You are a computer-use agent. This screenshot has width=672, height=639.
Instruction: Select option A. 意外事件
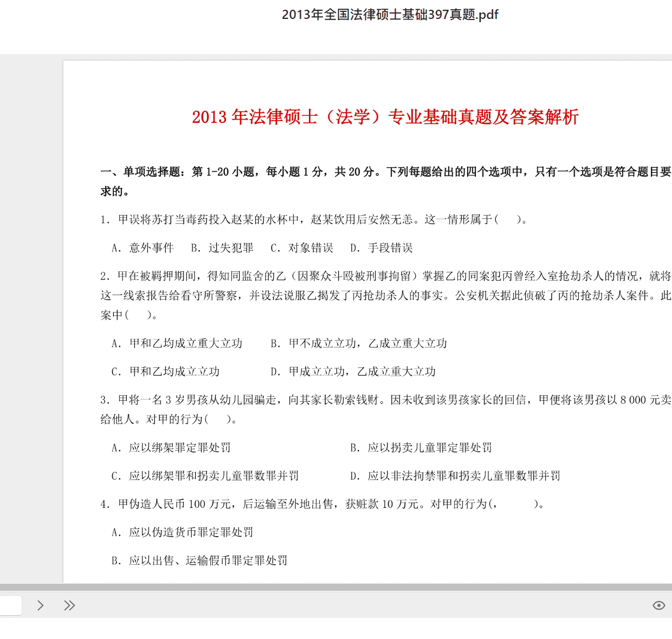coord(143,248)
